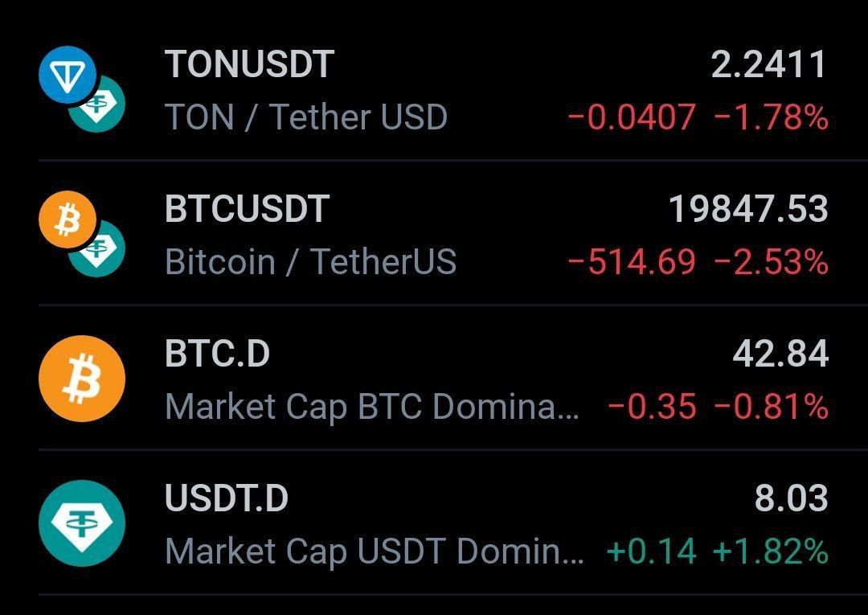868x615 pixels.
Task: Tap the Bitcoin / TetherUS description
Action: point(310,261)
